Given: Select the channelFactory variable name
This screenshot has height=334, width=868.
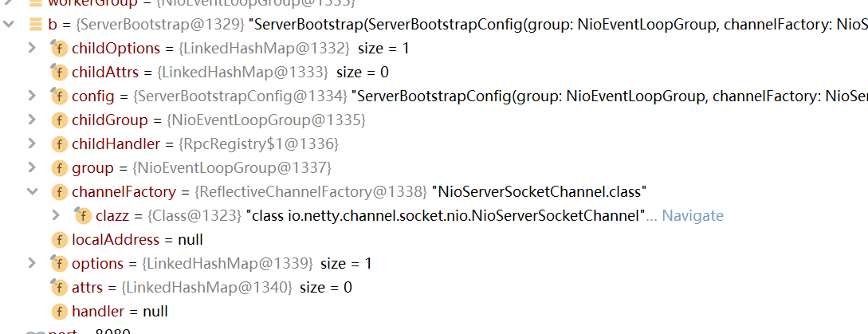Looking at the screenshot, I should click(x=124, y=191).
